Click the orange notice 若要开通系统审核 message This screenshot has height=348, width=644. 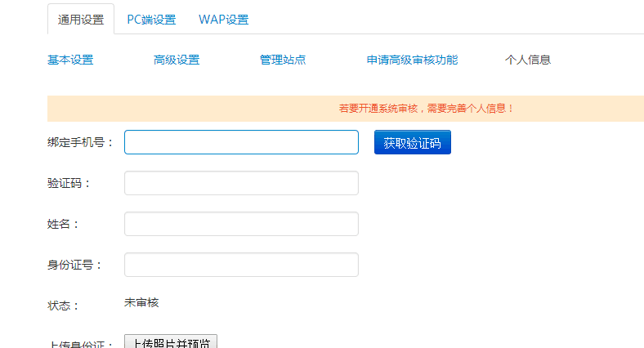[426, 109]
